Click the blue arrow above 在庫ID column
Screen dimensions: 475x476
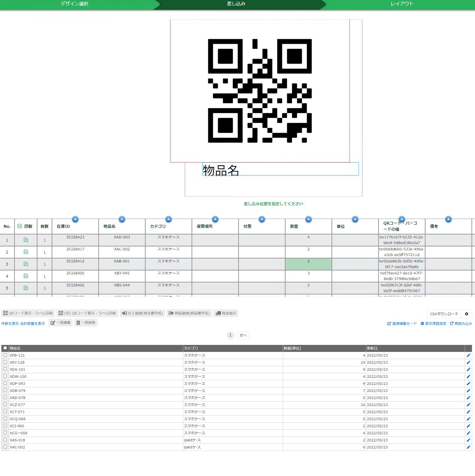(x=75, y=219)
